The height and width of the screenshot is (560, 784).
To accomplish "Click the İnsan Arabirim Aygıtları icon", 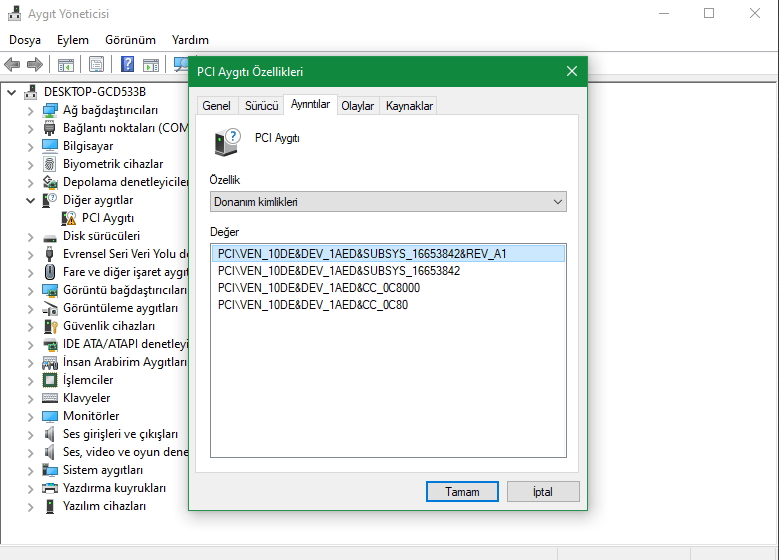I will pyautogui.click(x=50, y=362).
